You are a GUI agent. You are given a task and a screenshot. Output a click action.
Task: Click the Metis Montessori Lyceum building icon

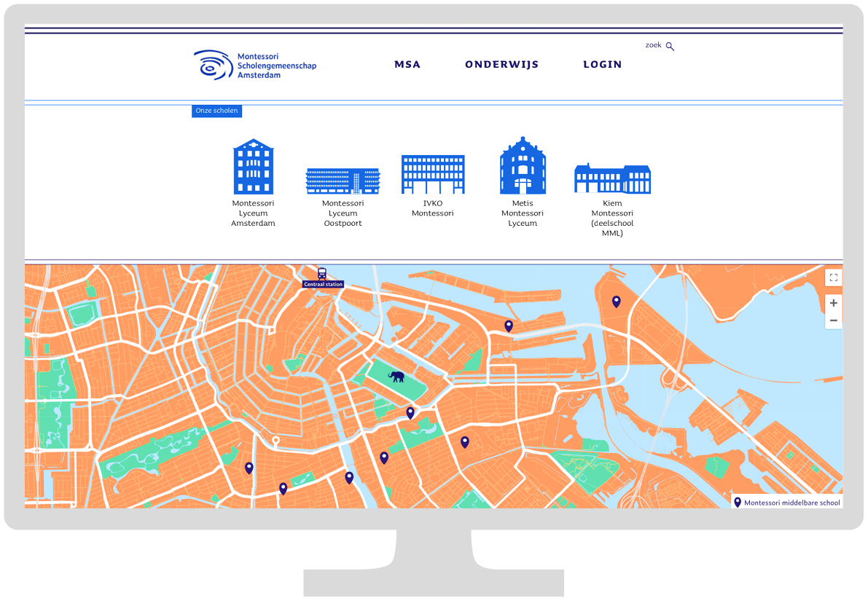point(523,165)
